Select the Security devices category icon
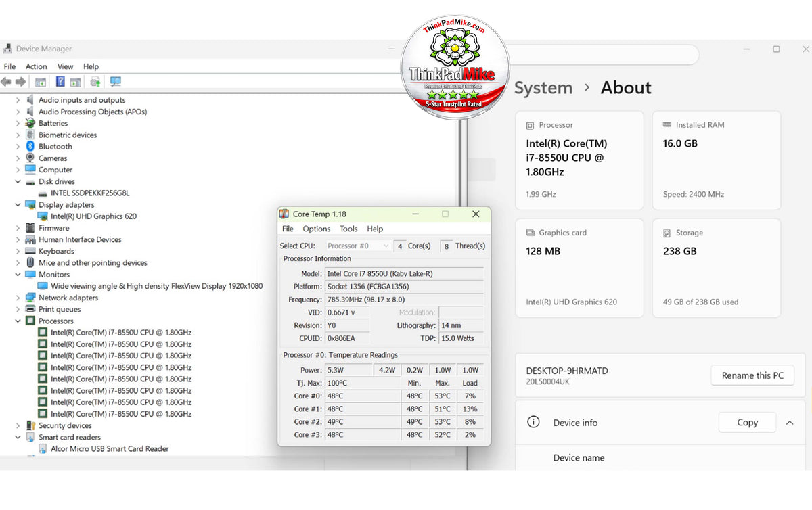The width and height of the screenshot is (812, 510). 30,425
